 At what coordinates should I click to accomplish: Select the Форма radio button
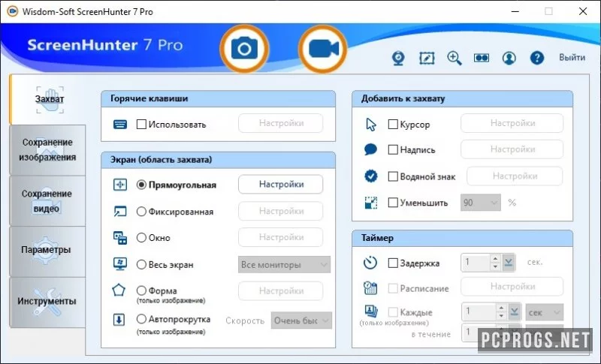(141, 290)
